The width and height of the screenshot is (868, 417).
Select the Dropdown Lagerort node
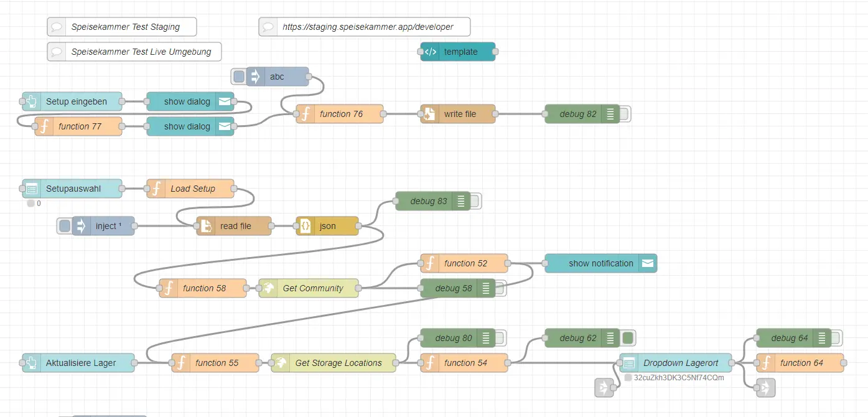click(x=675, y=363)
